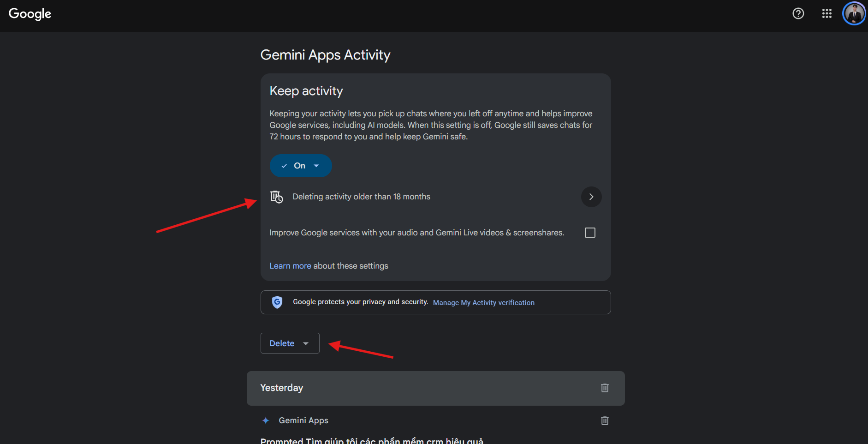Expand auto-delete settings chevron arrow
Viewport: 868px width, 444px height.
click(591, 197)
